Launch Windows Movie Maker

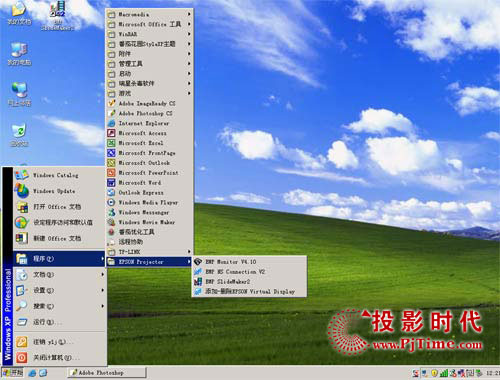149,222
